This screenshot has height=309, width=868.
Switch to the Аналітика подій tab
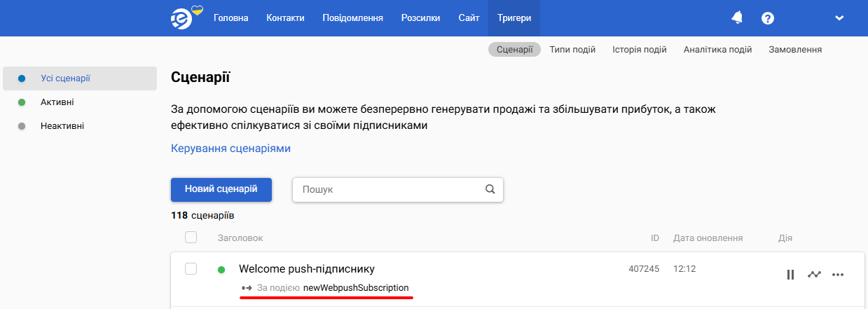(717, 50)
